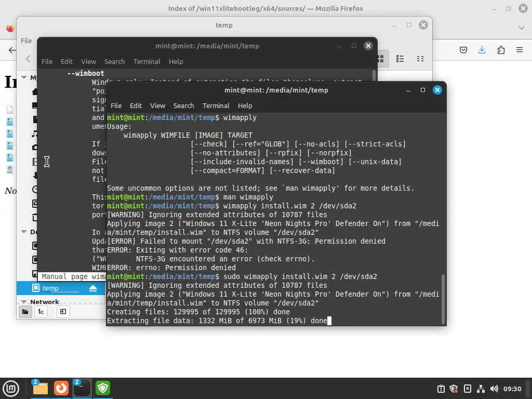The image size is (532, 399).
Task: Switch file manager to icon view
Action: (x=381, y=59)
